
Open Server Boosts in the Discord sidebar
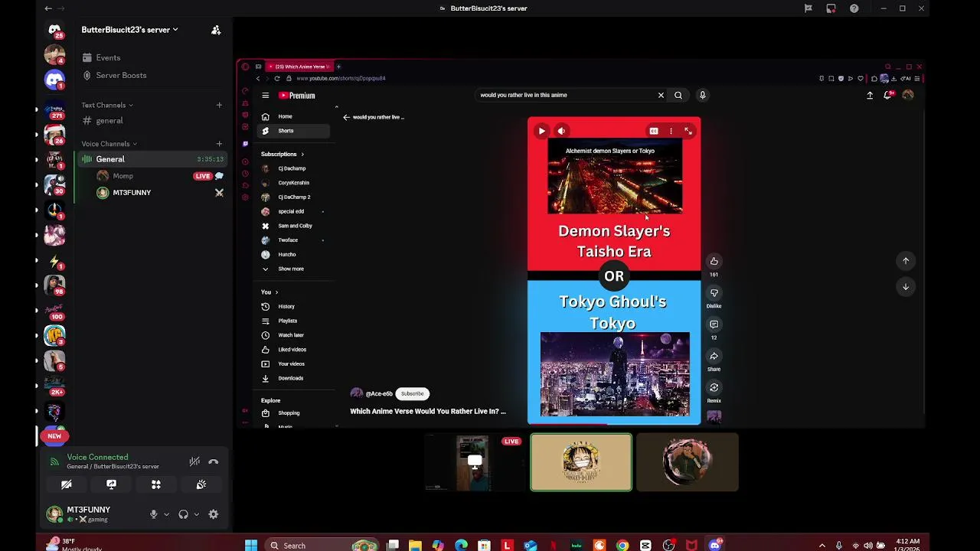(x=121, y=75)
